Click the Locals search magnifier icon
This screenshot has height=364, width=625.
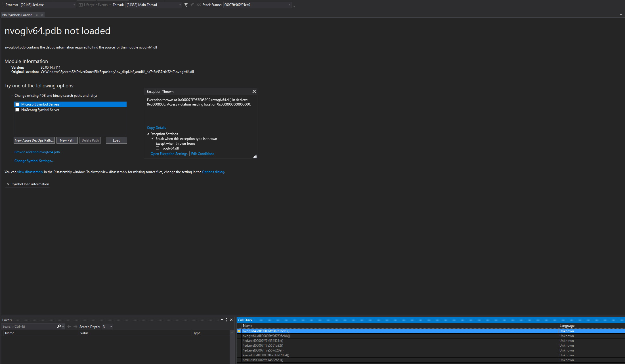point(59,327)
